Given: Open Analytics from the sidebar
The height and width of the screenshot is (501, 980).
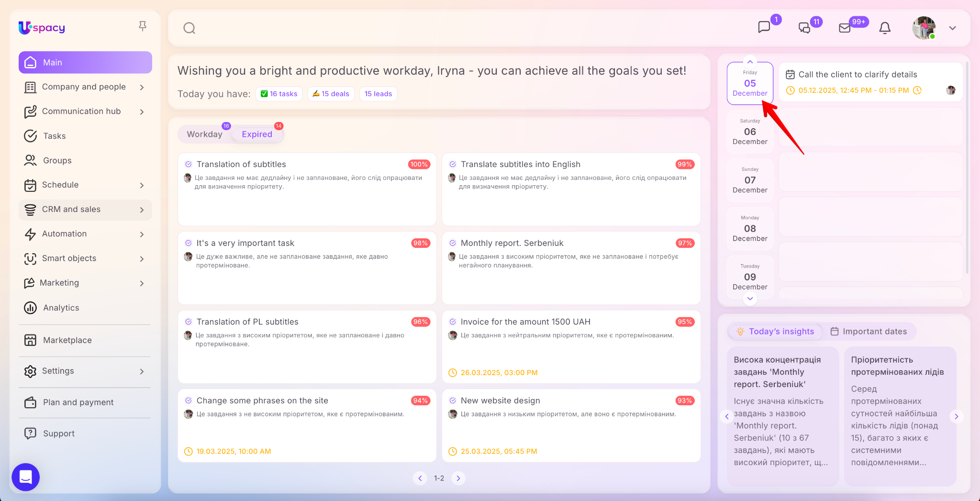Looking at the screenshot, I should click(x=61, y=308).
